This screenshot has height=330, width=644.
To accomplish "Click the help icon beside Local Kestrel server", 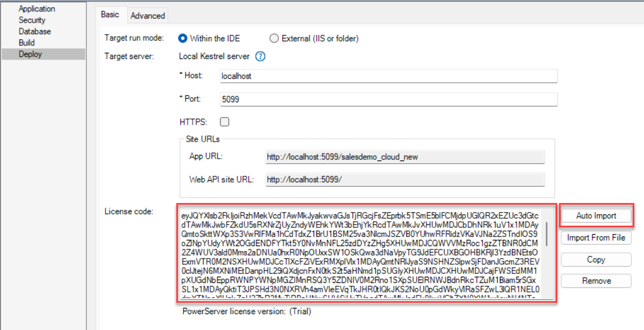I will 260,56.
